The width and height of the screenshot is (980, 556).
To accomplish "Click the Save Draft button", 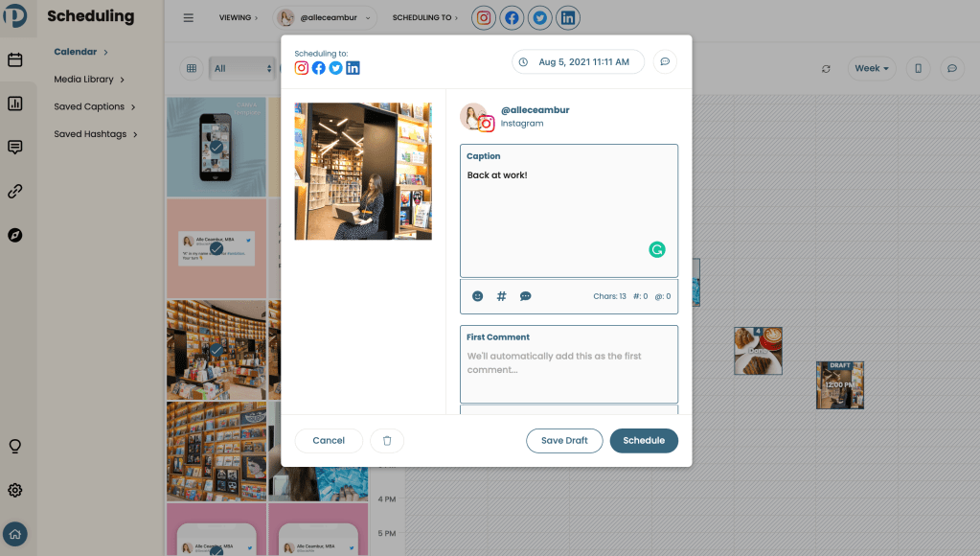I will [x=564, y=440].
